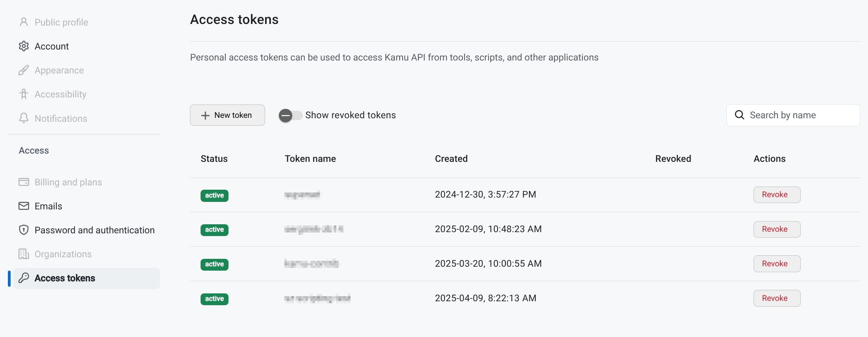Image resolution: width=868 pixels, height=337 pixels.
Task: Revoke the token created 2024-12-30
Action: pyautogui.click(x=777, y=195)
